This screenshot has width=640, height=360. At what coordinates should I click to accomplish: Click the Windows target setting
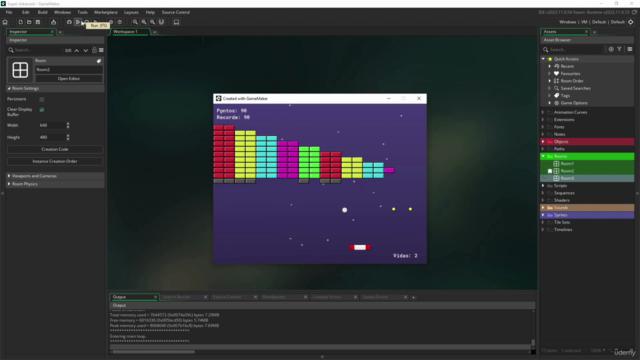tap(567, 22)
